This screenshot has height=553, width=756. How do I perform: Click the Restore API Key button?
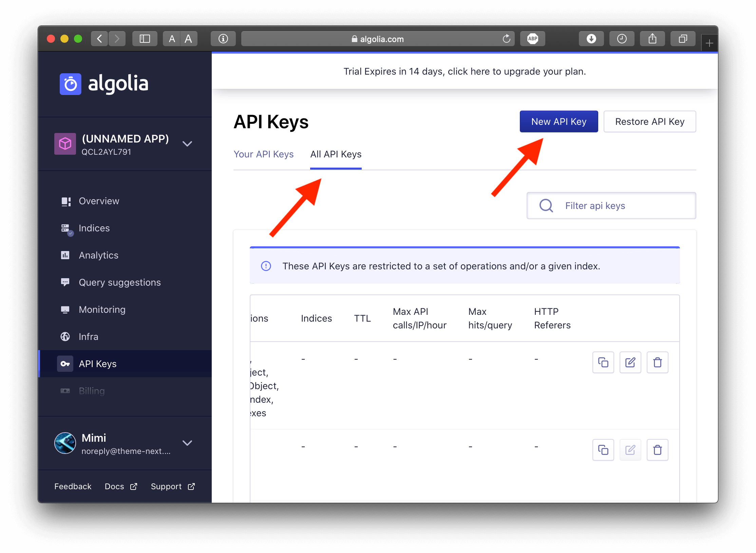650,121
